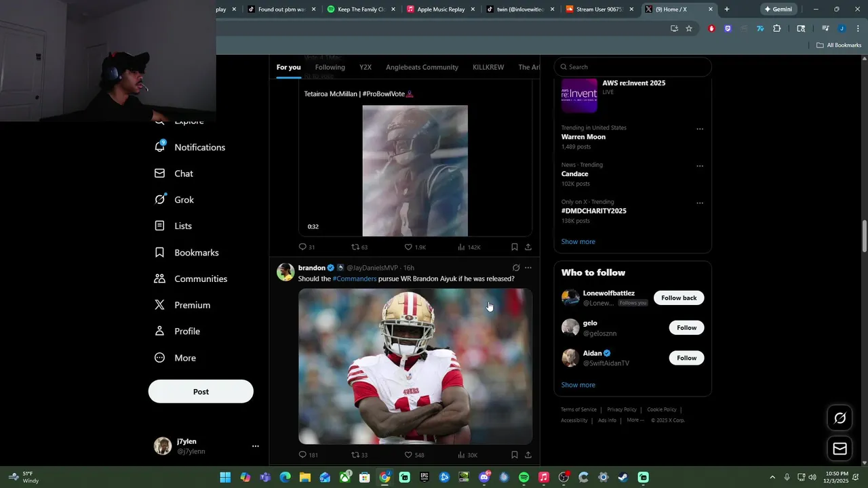
Task: Click Grok explain icon on brandon's post
Action: (516, 268)
